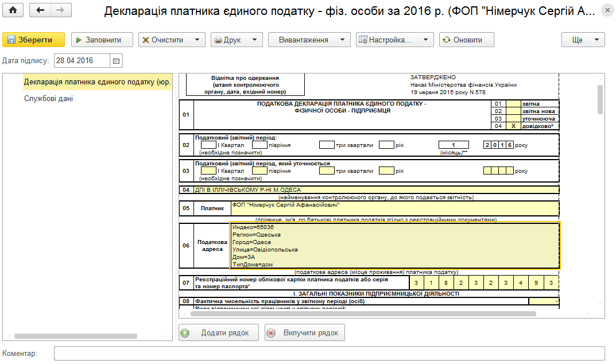Edit year cells in row 03

(x=498, y=171)
